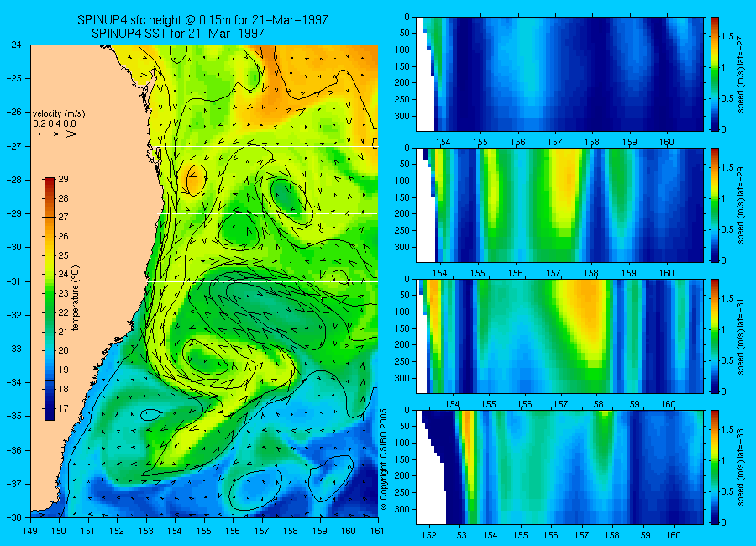Viewport: 756px width, 546px height.
Task: Click the -24 latitude label on main map
Action: click(x=13, y=45)
